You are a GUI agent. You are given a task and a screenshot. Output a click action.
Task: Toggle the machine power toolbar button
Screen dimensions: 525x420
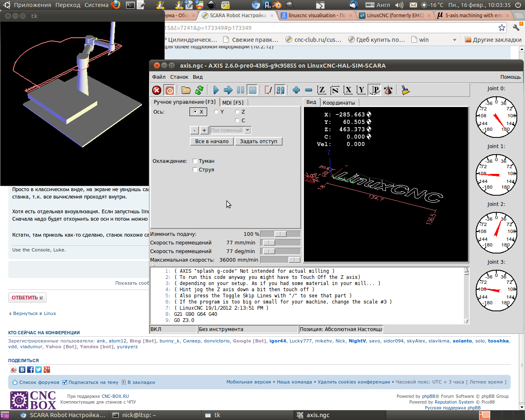pyautogui.click(x=170, y=90)
